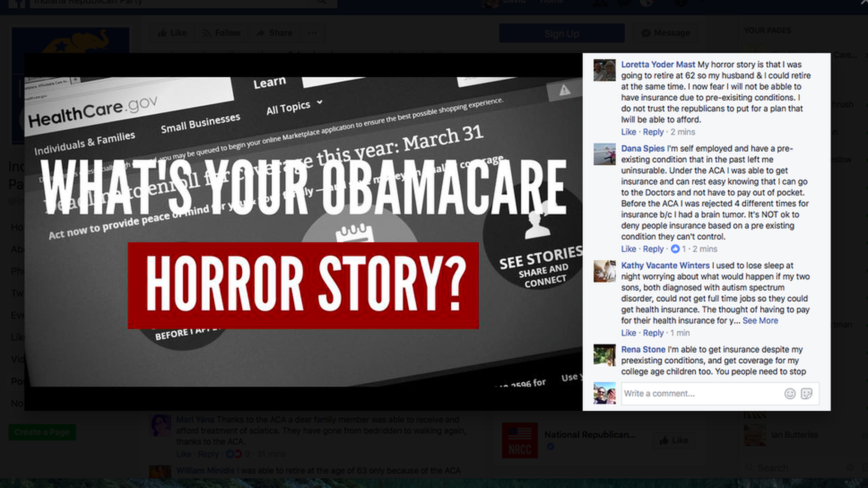Open Dana Spies' profile name link
The height and width of the screenshot is (488, 868).
[642, 149]
